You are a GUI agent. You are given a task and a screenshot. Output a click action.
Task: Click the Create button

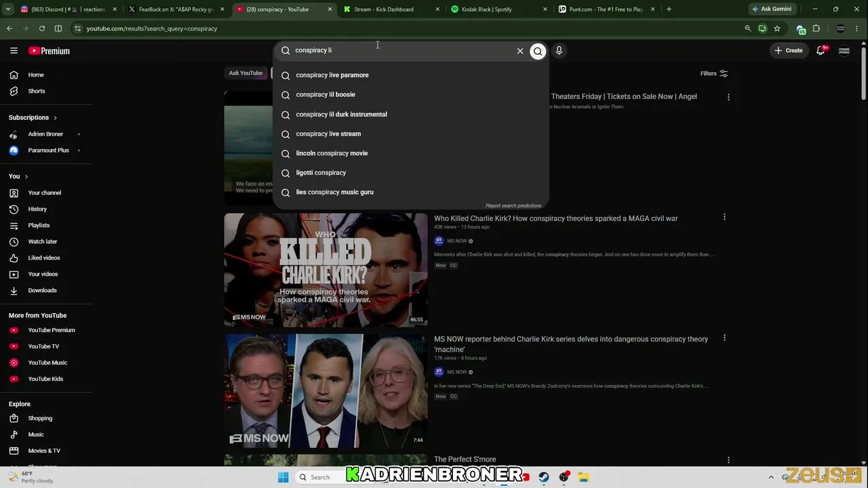tap(789, 51)
